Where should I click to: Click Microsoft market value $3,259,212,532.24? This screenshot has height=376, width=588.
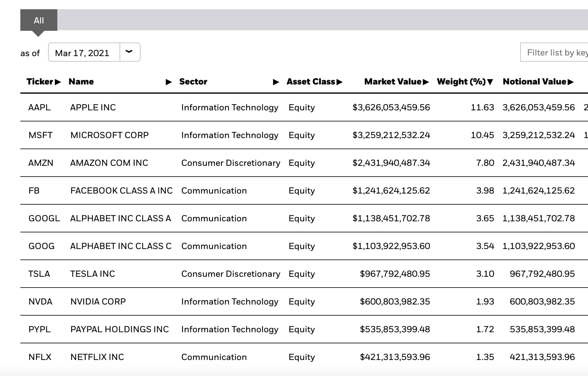click(391, 135)
